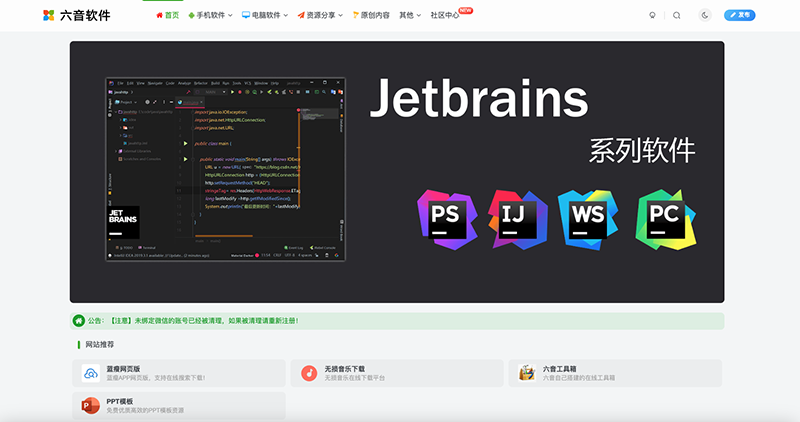Click the WS WebStorm logo in banner

coord(588,219)
